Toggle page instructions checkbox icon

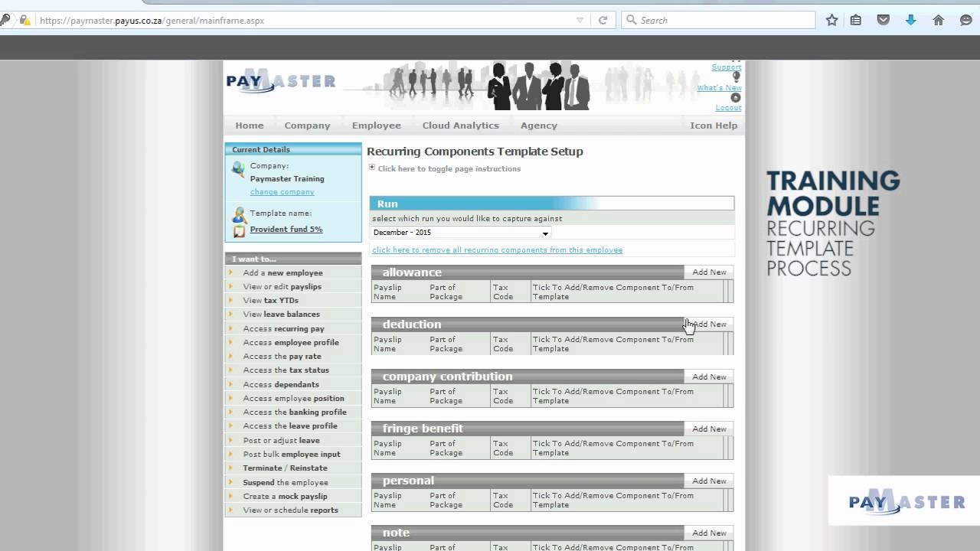[x=372, y=167]
